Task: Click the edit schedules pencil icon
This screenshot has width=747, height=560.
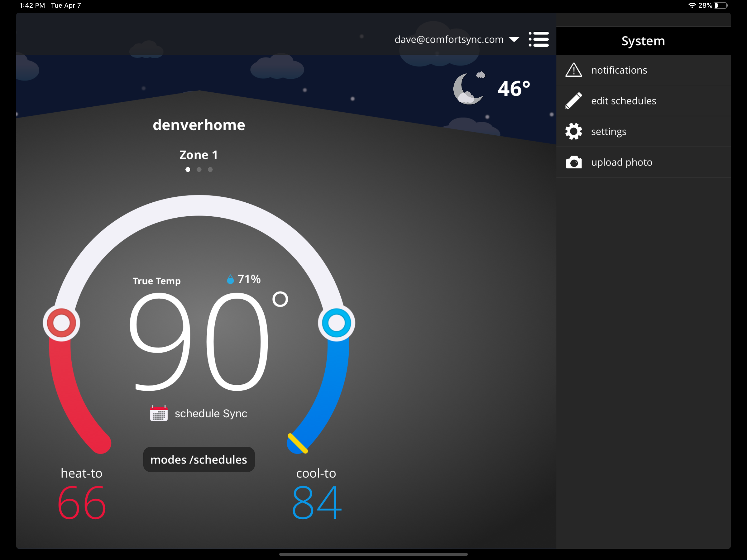Action: click(573, 101)
